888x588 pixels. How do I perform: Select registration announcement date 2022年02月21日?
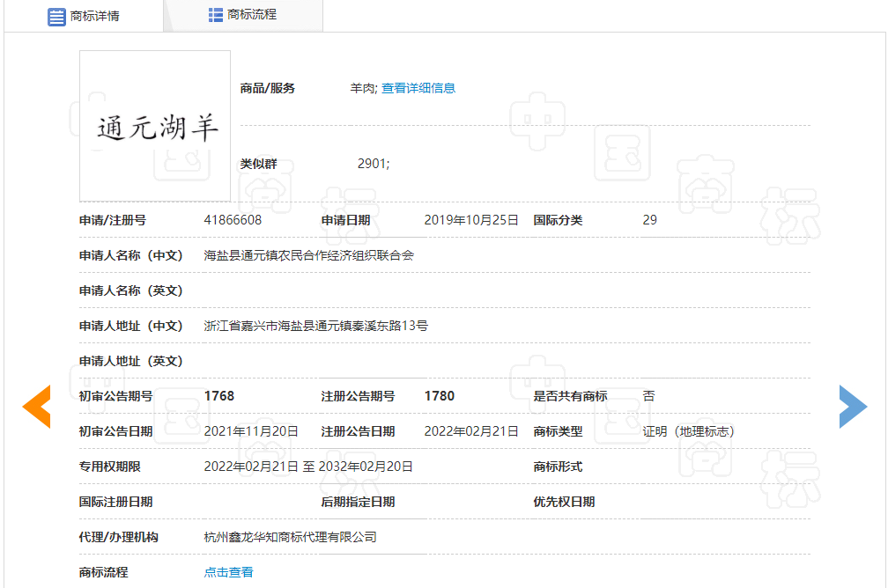pyautogui.click(x=471, y=431)
